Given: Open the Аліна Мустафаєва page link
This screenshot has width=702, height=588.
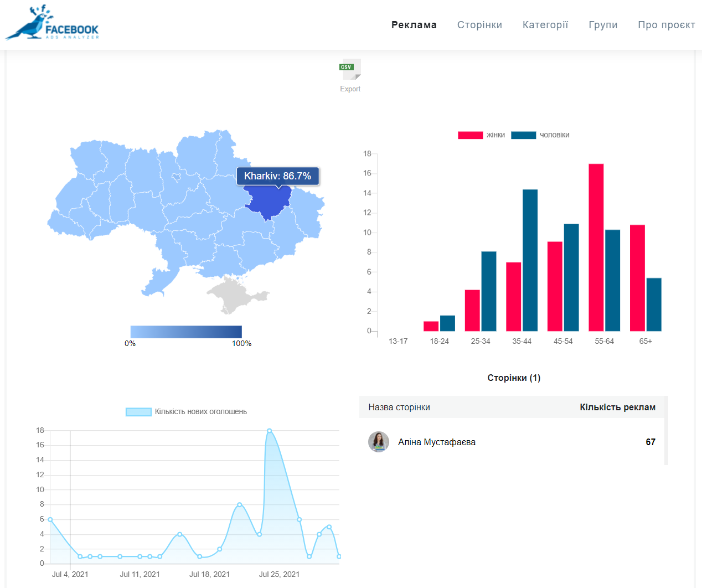Looking at the screenshot, I should (x=436, y=442).
